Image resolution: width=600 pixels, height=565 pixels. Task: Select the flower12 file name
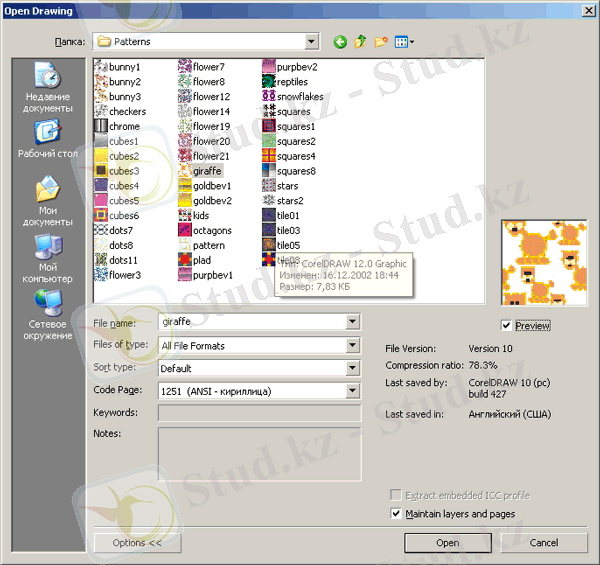click(x=211, y=96)
